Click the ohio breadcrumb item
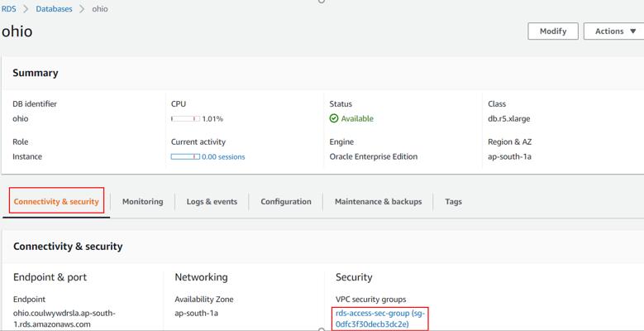 click(100, 8)
